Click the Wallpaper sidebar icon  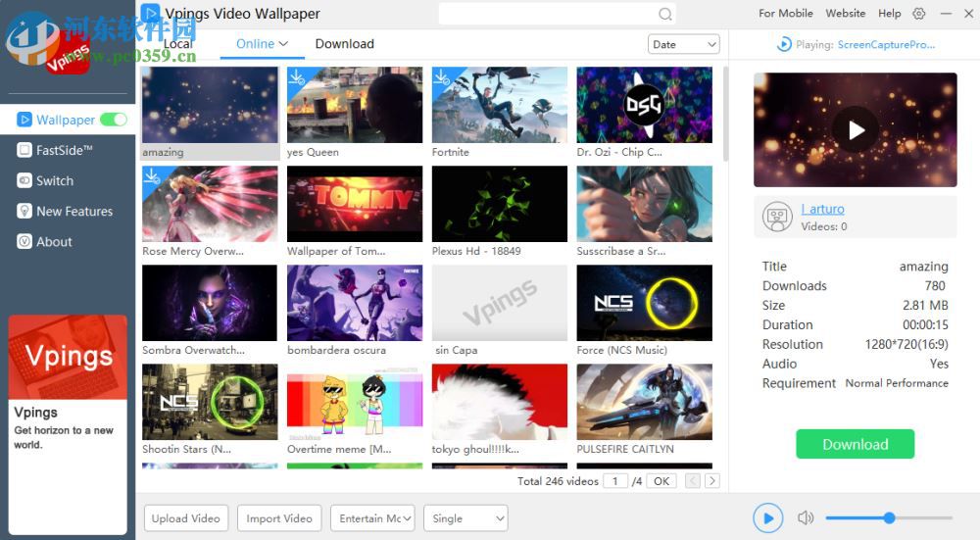[24, 120]
